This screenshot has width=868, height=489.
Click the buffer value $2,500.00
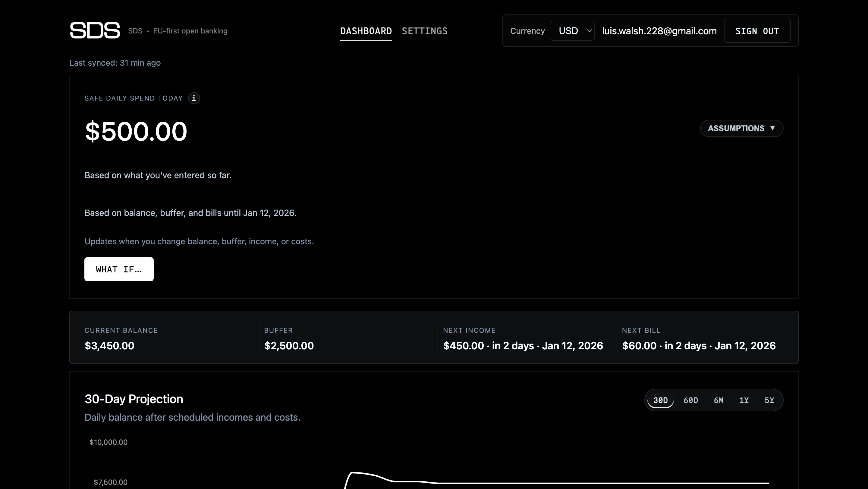pos(289,346)
